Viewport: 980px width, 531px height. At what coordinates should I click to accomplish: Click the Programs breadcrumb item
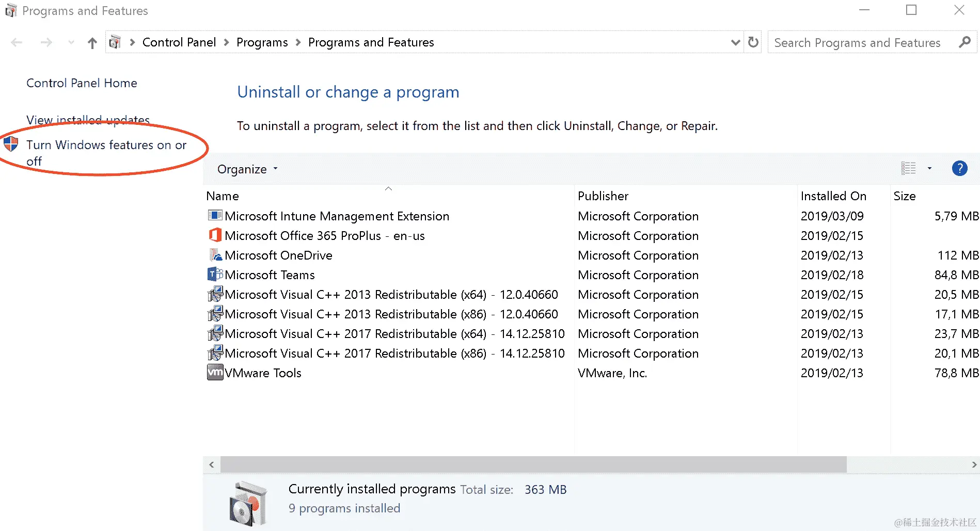(x=262, y=42)
